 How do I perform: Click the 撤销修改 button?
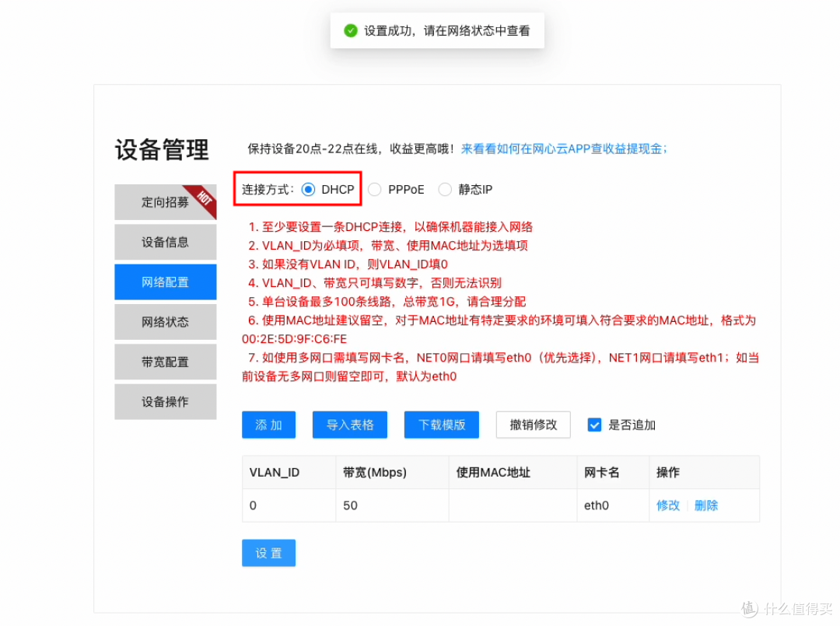pos(533,425)
